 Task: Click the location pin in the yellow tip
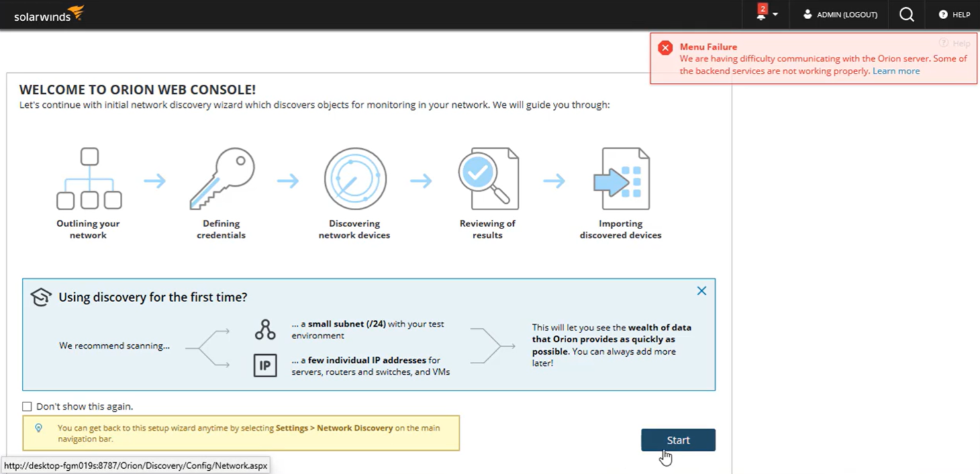pos(38,428)
